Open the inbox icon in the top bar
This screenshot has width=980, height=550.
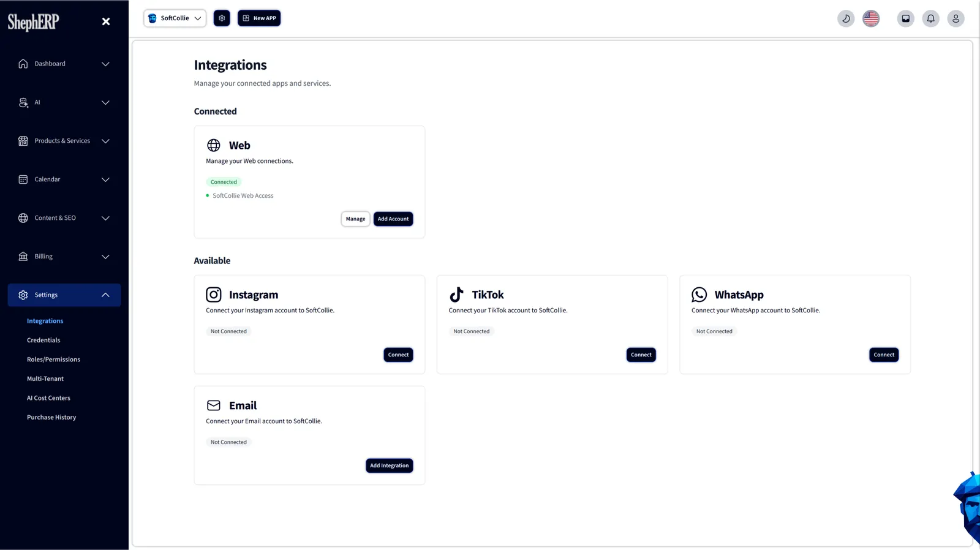pyautogui.click(x=905, y=18)
